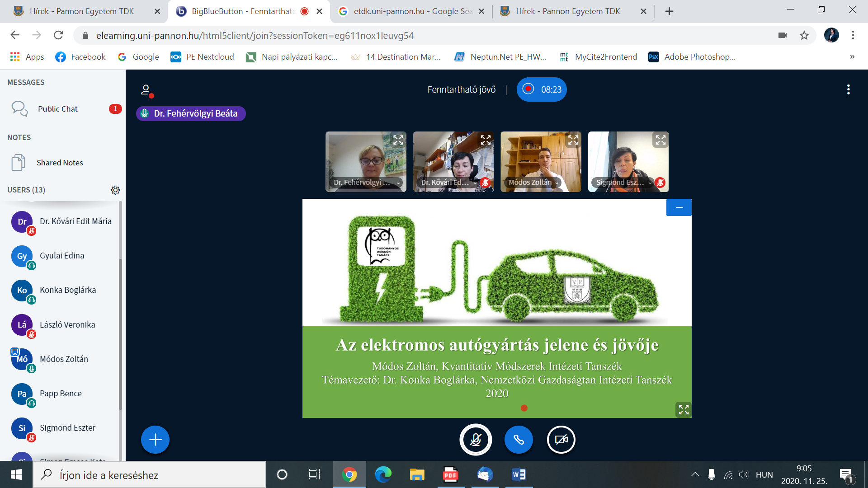Click the leave audio phone icon
The image size is (868, 488).
pyautogui.click(x=519, y=440)
